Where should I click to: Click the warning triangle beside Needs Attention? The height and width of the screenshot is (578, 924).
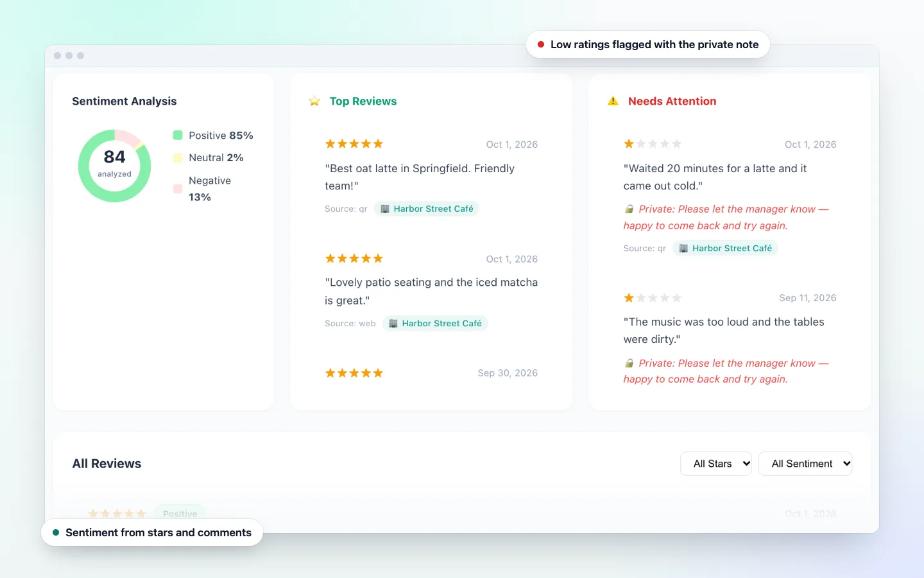point(613,101)
